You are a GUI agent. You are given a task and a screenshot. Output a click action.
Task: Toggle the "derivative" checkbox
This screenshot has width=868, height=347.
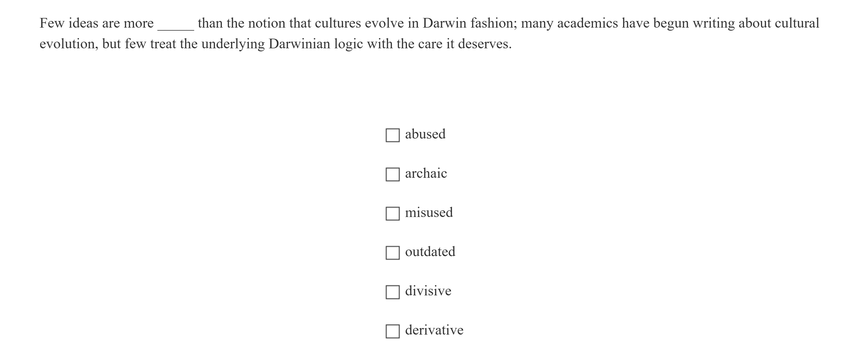[393, 331]
